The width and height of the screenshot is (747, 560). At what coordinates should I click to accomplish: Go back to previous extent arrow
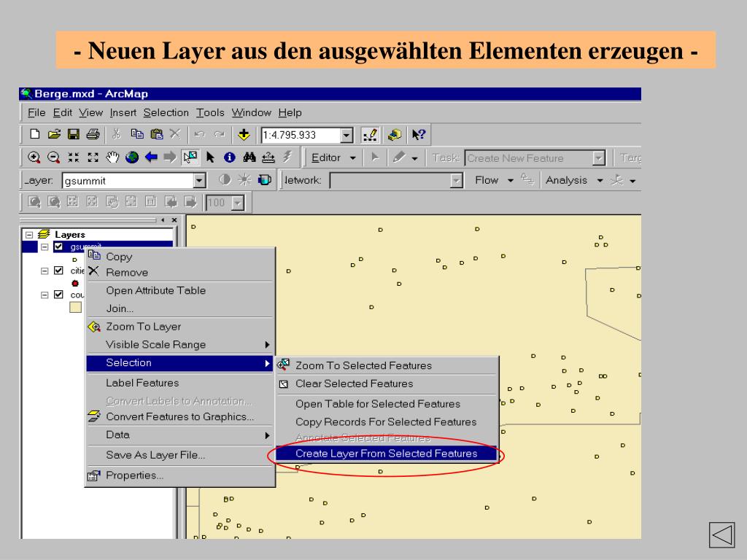151,157
